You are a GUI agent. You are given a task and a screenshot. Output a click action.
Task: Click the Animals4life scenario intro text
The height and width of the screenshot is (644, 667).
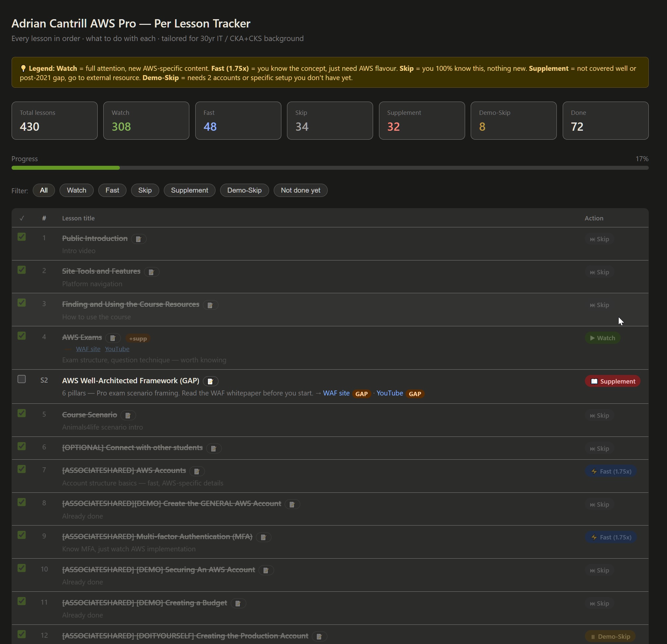[102, 427]
